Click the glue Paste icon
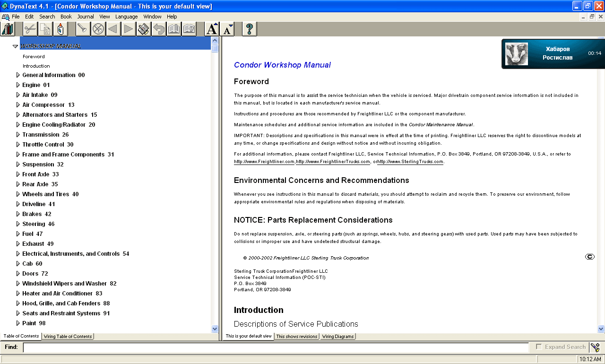The width and height of the screenshot is (605, 364). (x=61, y=29)
